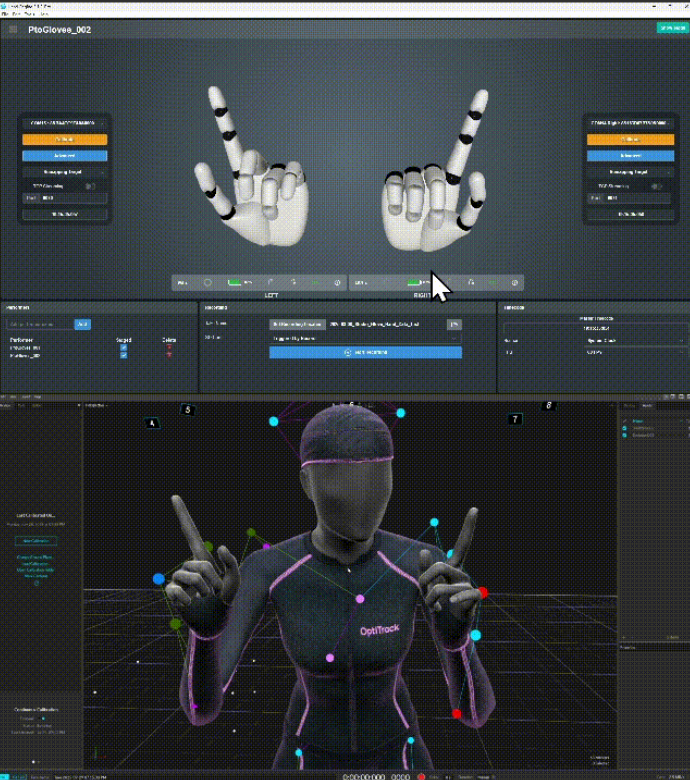690x780 pixels.
Task: Click the right glove orange Calibrate button
Action: coord(630,139)
